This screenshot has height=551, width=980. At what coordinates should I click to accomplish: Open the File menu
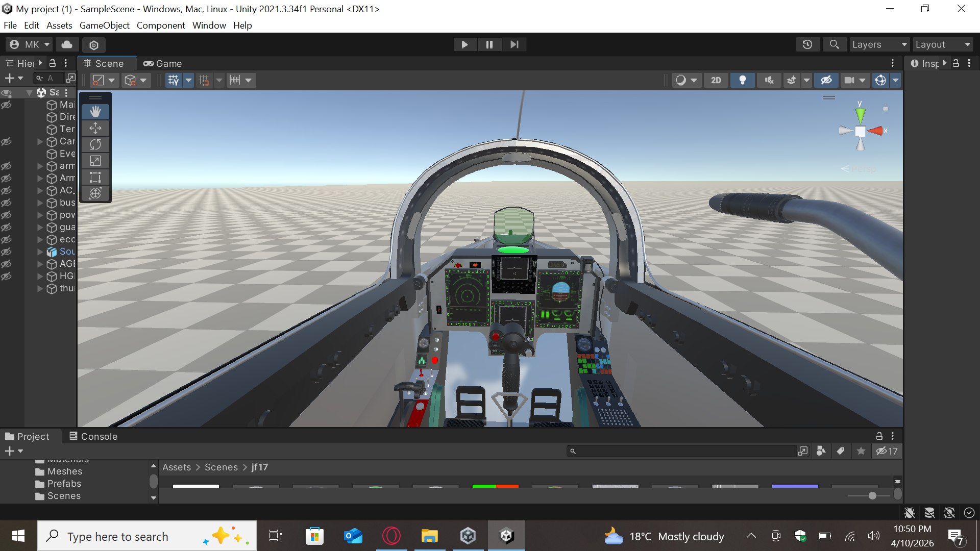(10, 25)
